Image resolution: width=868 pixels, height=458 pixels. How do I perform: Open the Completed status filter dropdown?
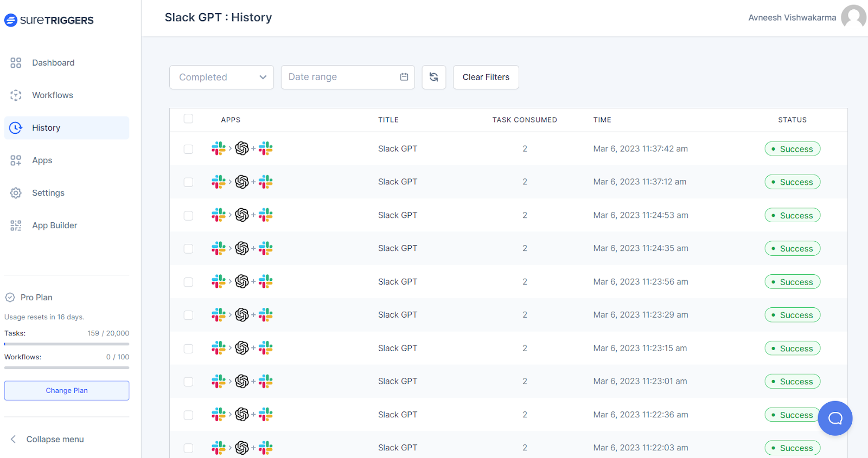pos(221,77)
